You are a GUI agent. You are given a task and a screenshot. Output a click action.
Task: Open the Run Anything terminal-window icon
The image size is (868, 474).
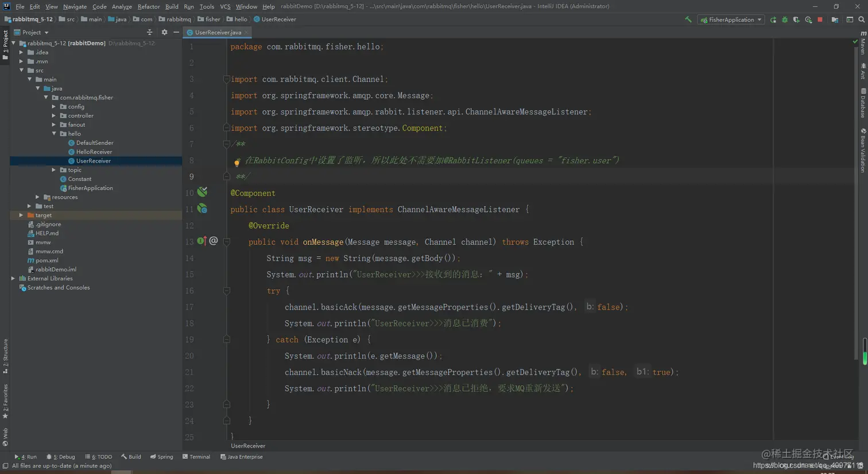[x=850, y=20]
